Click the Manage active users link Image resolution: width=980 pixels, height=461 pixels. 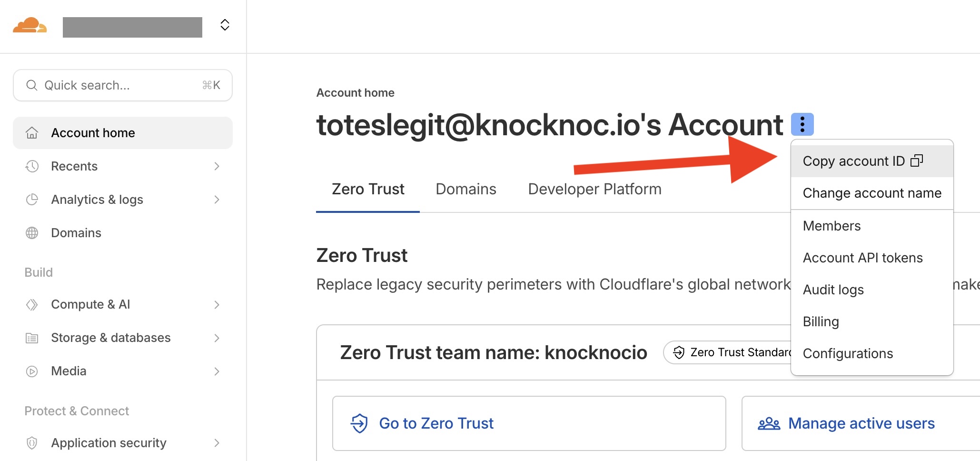pos(861,423)
